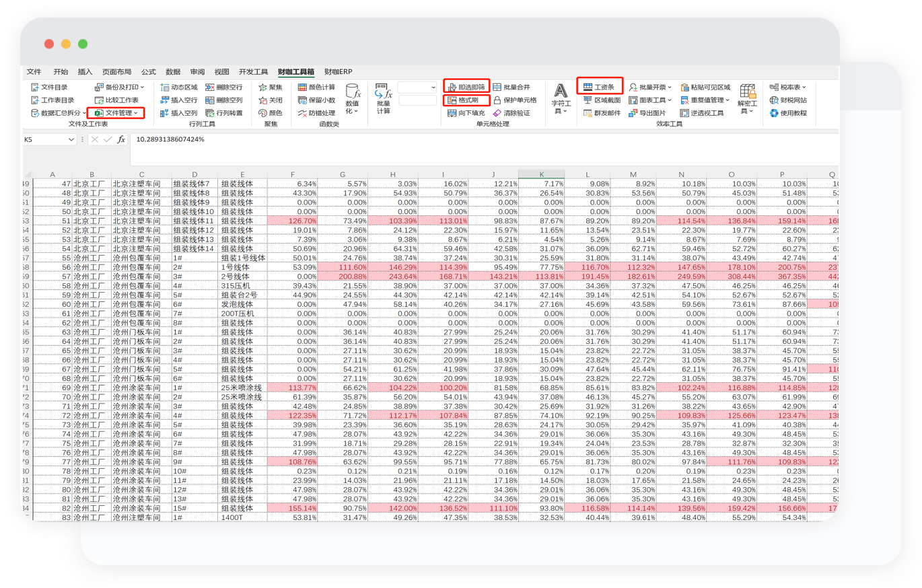Click the 工资条 payslip tool icon
922x588 pixels.
click(588, 87)
